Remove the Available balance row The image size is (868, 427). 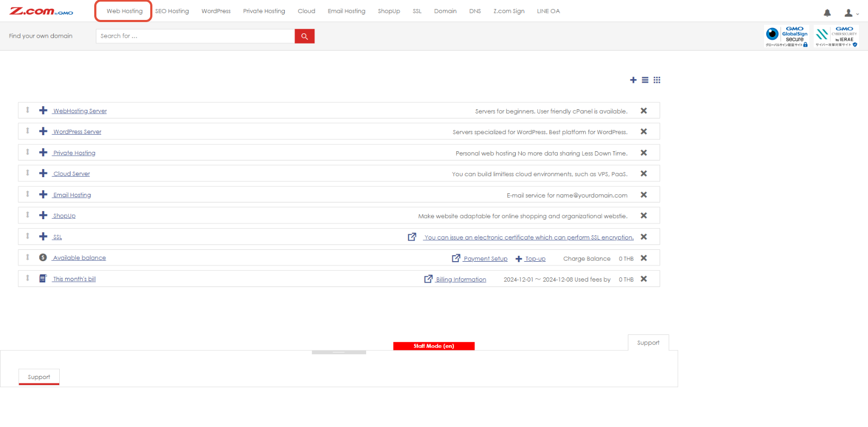click(643, 258)
